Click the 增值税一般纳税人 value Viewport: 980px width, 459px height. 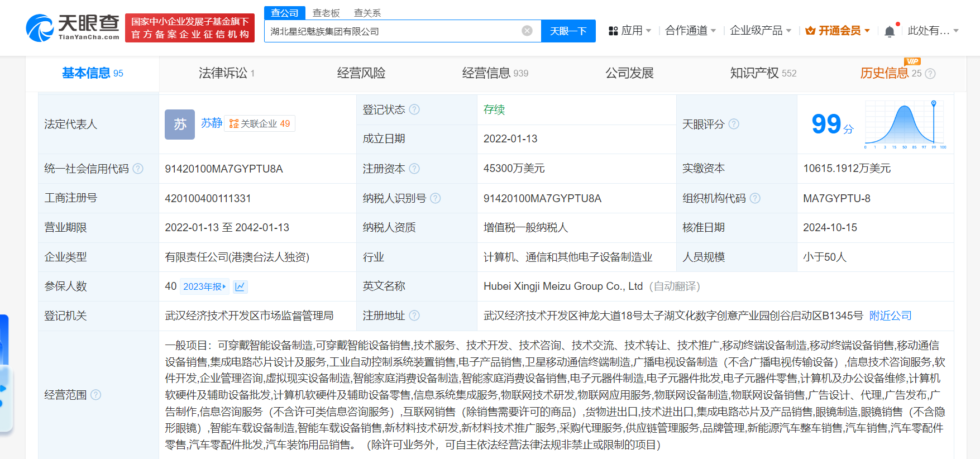(525, 227)
